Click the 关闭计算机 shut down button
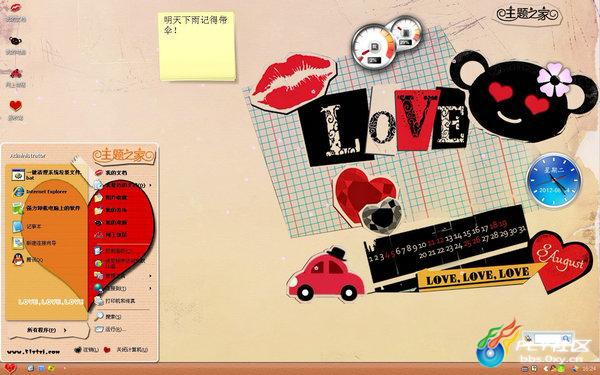Viewport: 600px width, 375px height. click(126, 349)
